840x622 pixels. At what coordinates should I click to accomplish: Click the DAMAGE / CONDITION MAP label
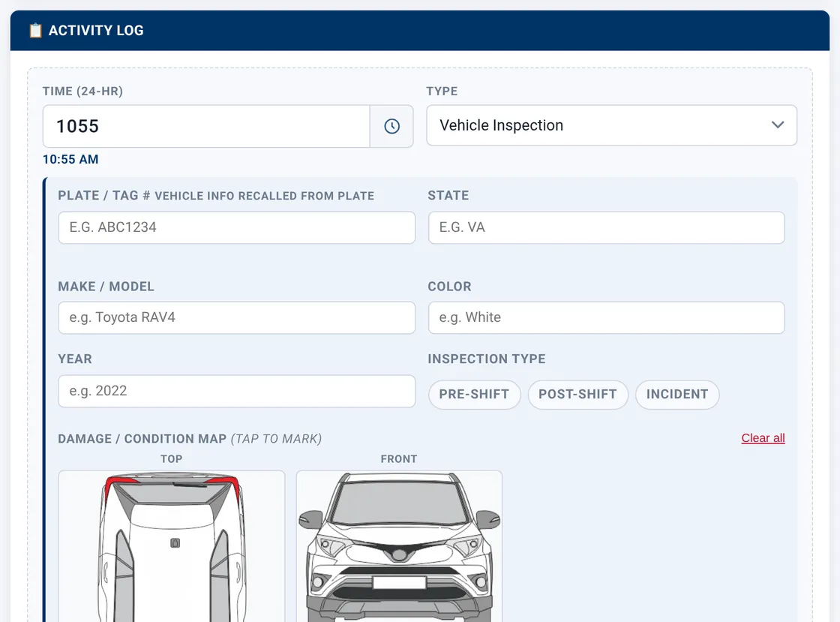[142, 439]
